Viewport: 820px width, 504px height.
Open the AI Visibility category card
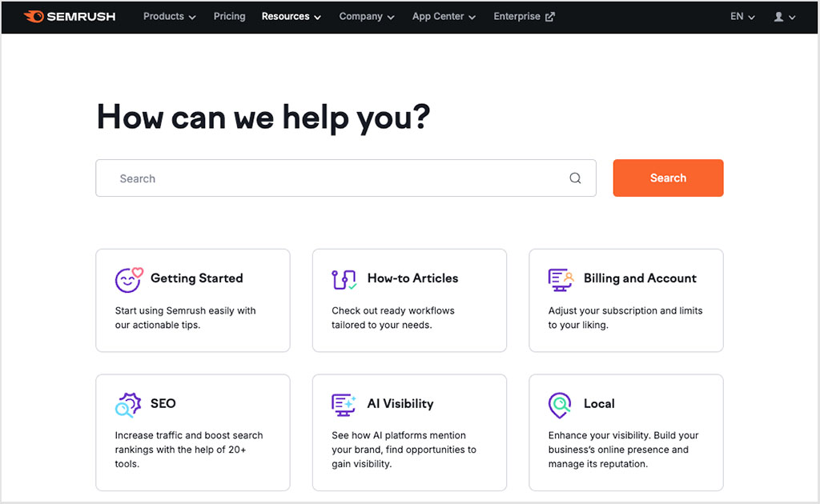click(409, 432)
